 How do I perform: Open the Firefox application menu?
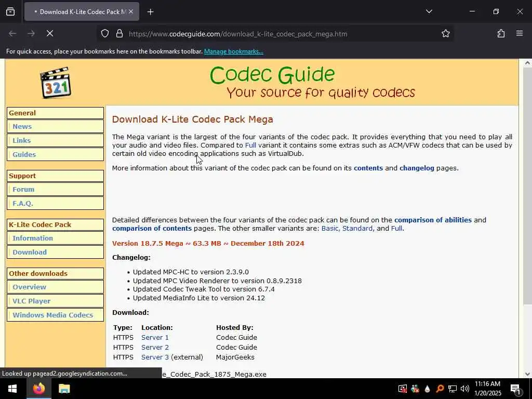[520, 33]
